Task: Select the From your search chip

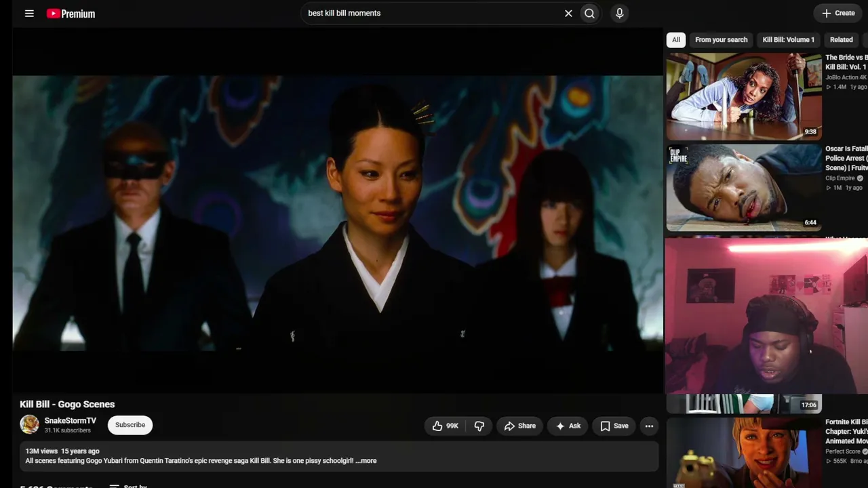Action: tap(721, 40)
